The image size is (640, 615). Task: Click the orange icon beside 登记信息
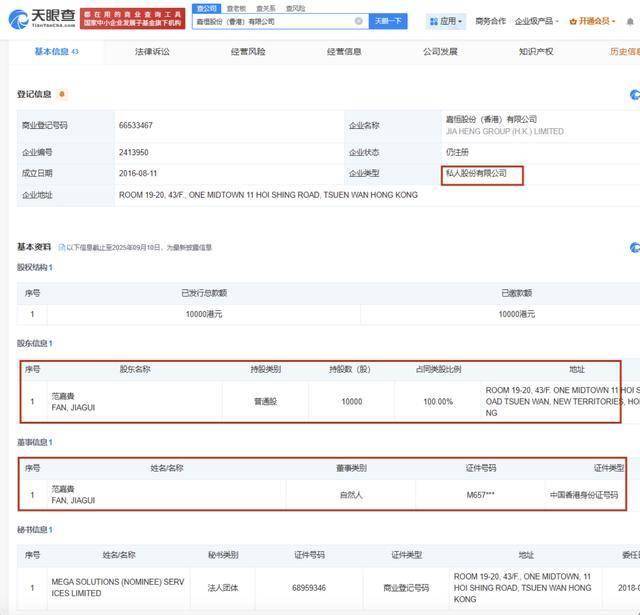[62, 94]
